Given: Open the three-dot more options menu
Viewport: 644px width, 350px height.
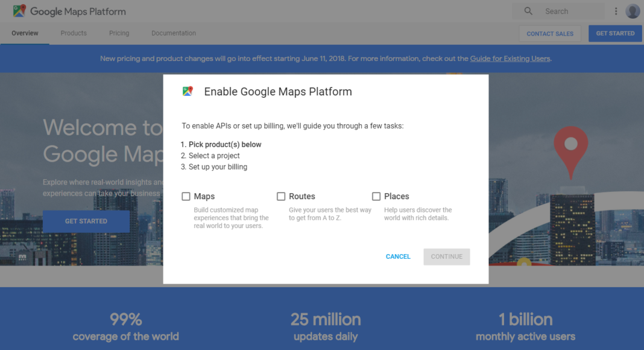Looking at the screenshot, I should tap(616, 11).
